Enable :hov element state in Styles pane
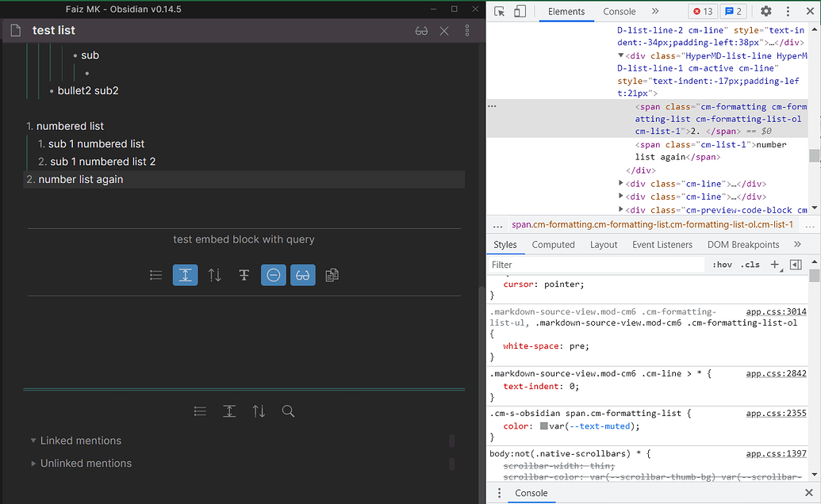821x504 pixels. pyautogui.click(x=722, y=264)
